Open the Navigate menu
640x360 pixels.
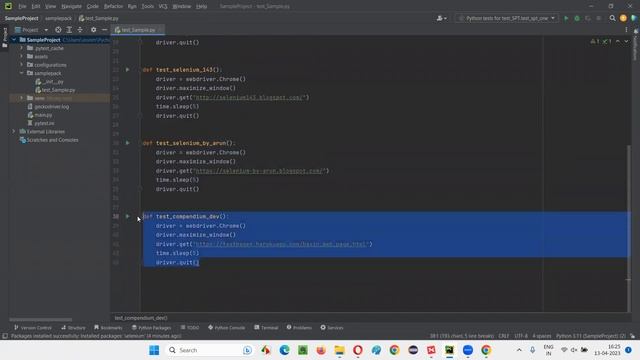[71, 6]
